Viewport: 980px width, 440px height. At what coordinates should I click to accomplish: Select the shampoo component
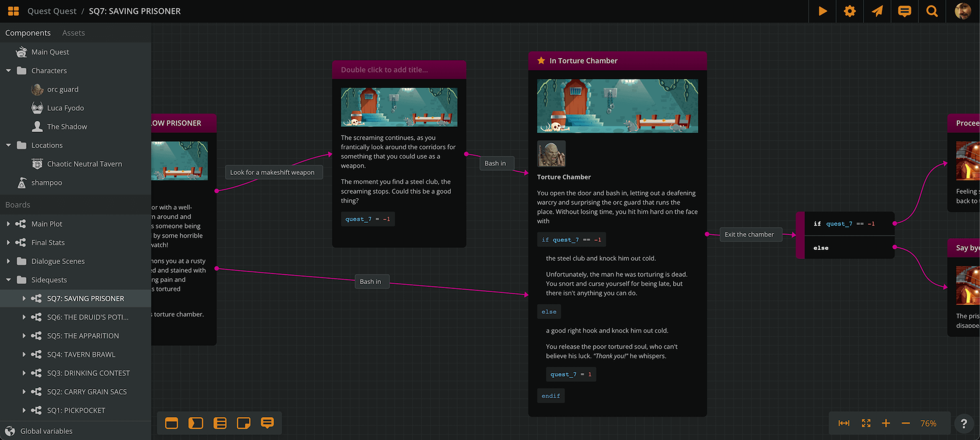pos(76,183)
